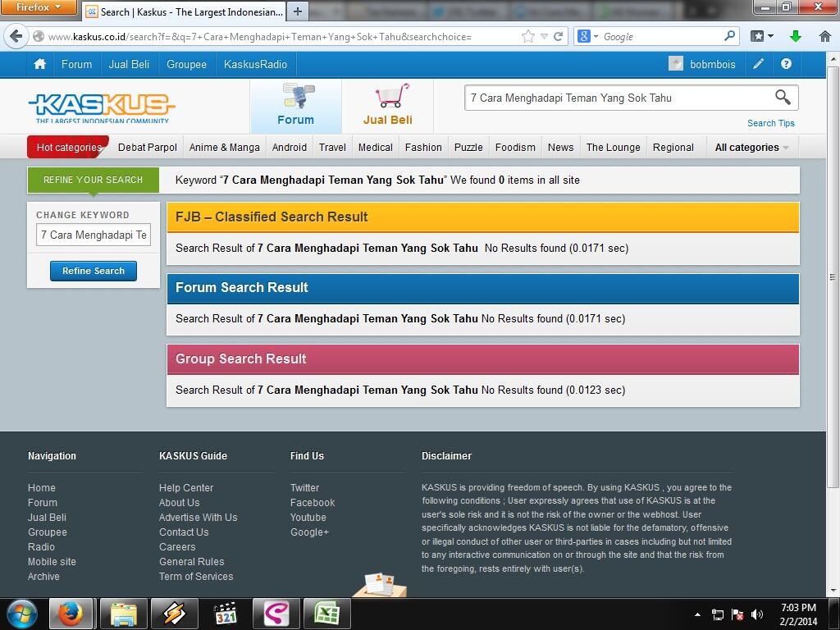Click the KASKUS logo
840x630 pixels.
tap(102, 108)
